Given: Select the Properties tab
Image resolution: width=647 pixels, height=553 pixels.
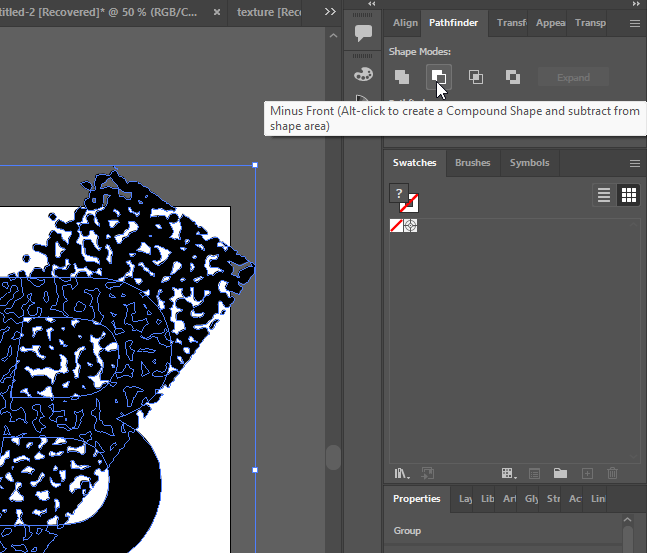Looking at the screenshot, I should 417,499.
